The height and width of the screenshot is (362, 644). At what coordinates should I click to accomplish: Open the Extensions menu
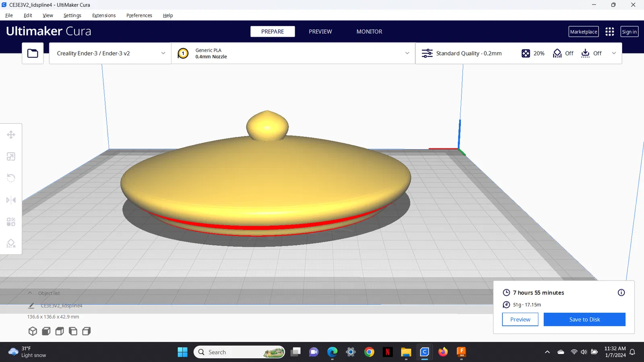click(x=104, y=15)
